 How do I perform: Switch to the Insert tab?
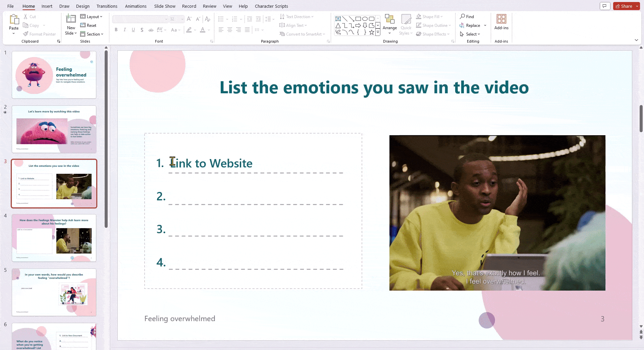pos(47,6)
